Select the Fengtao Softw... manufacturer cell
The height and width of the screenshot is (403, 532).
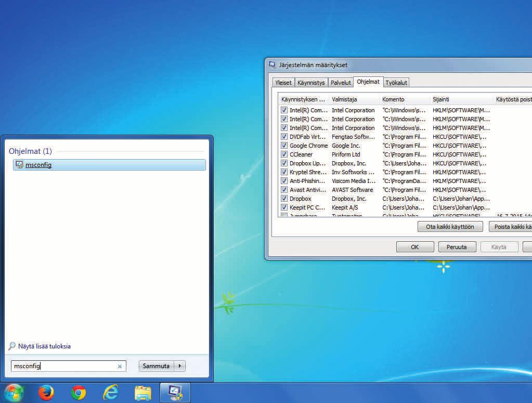pos(353,137)
